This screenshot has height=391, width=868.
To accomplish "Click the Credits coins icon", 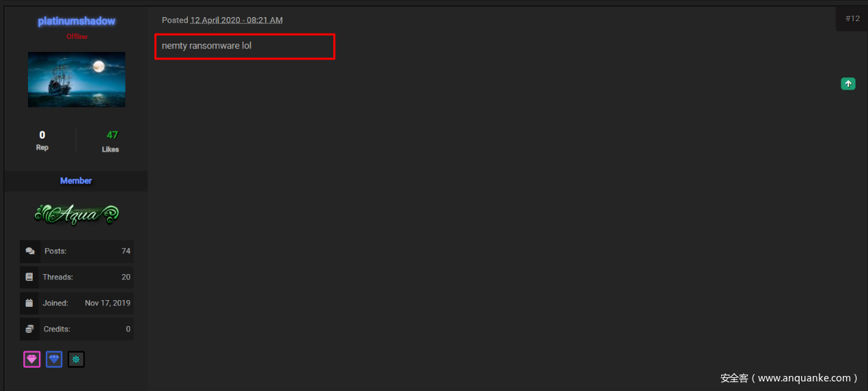I will [x=29, y=329].
